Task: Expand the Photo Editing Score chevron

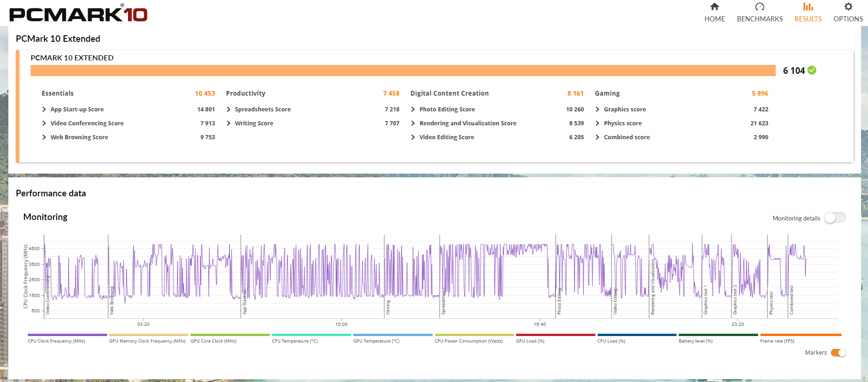Action: tap(413, 110)
